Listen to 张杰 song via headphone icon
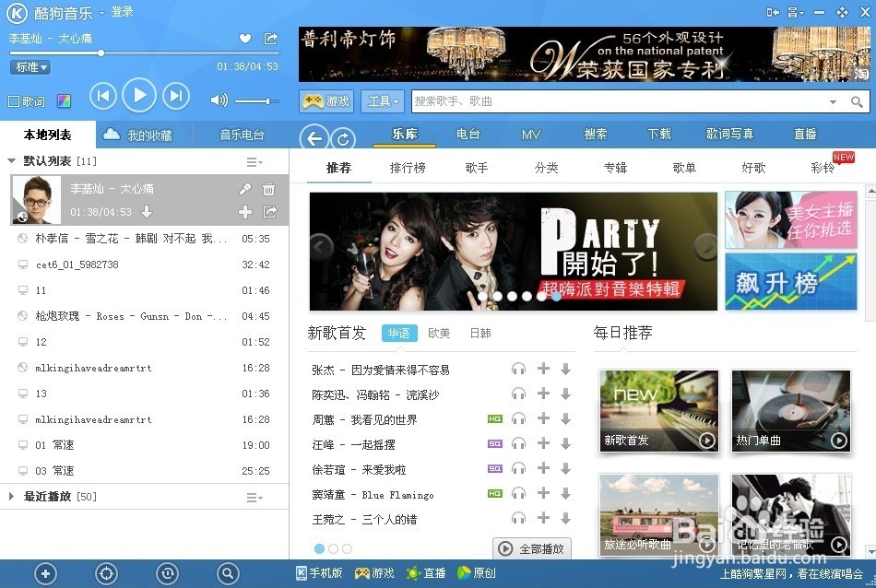Viewport: 876px width, 588px height. (518, 369)
